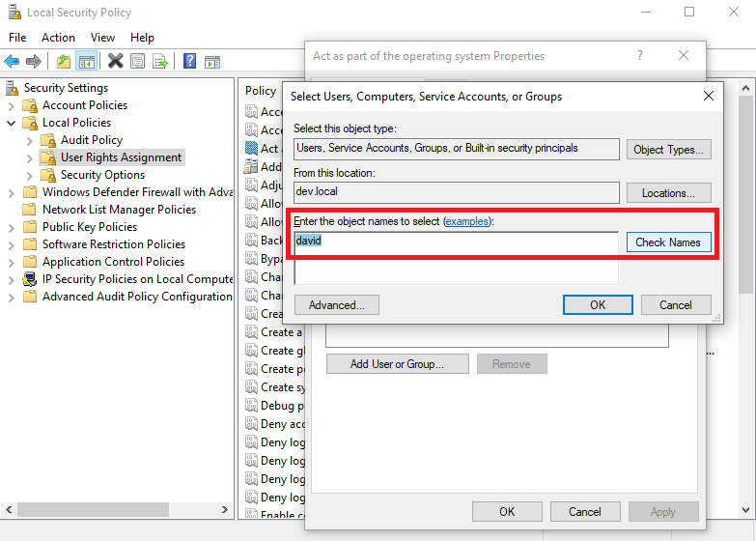The image size is (756, 541).
Task: Click the Delete X toolbar icon
Action: click(115, 62)
